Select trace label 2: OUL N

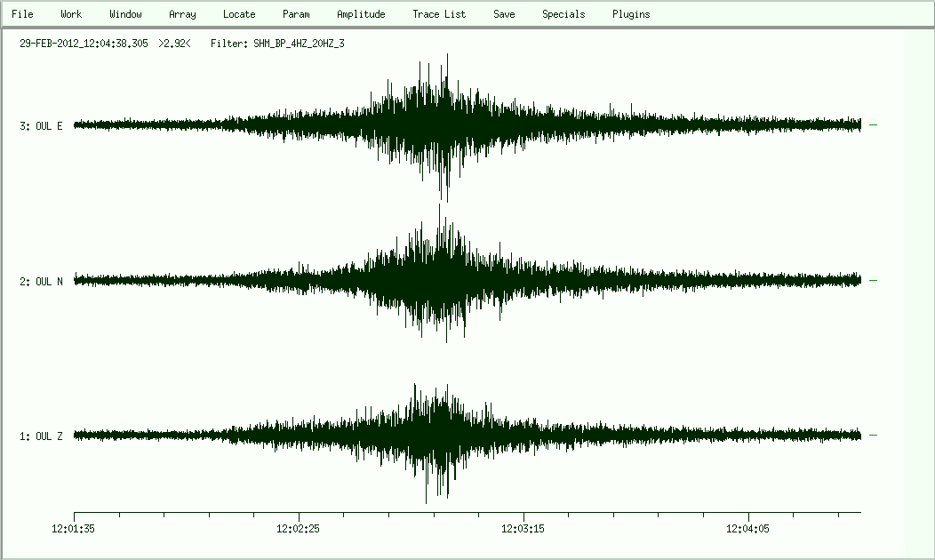(x=41, y=282)
